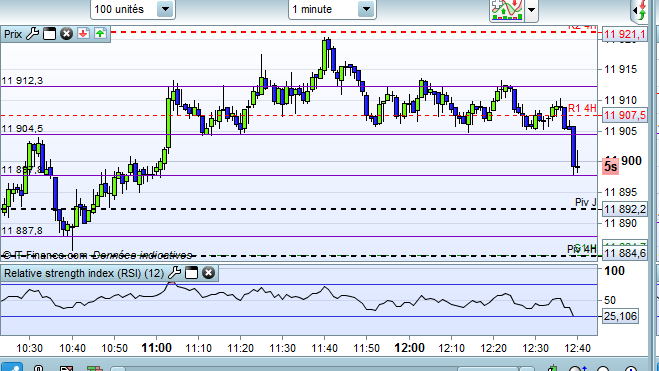Screen dimensions: 659x371
Task: Expand the 1 minute timeframe dropdown
Action: coord(366,9)
